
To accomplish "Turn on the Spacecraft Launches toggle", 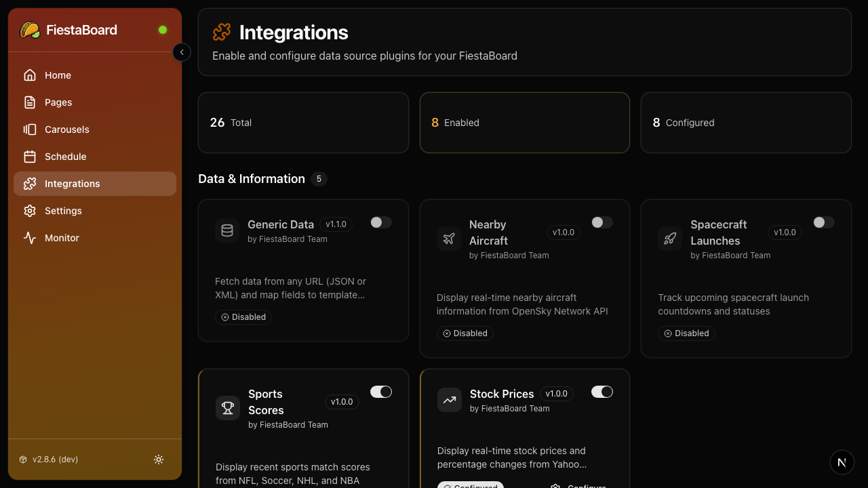I will click(x=824, y=222).
